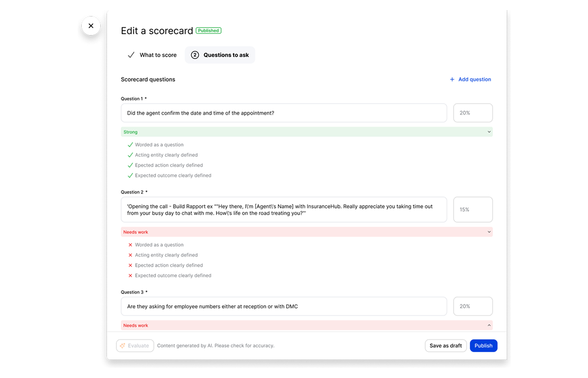
Task: Switch to the What to score step
Action: coord(152,55)
